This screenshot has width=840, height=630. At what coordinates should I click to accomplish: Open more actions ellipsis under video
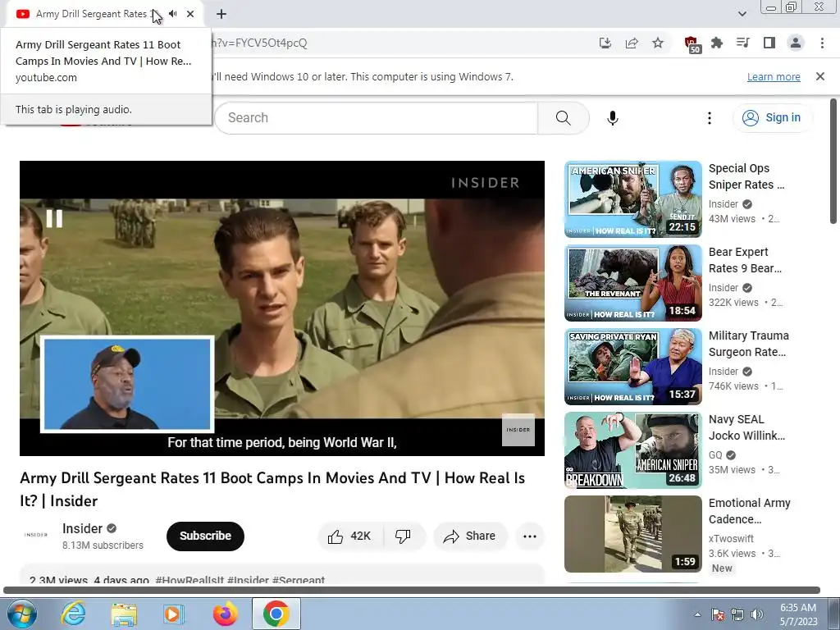530,536
